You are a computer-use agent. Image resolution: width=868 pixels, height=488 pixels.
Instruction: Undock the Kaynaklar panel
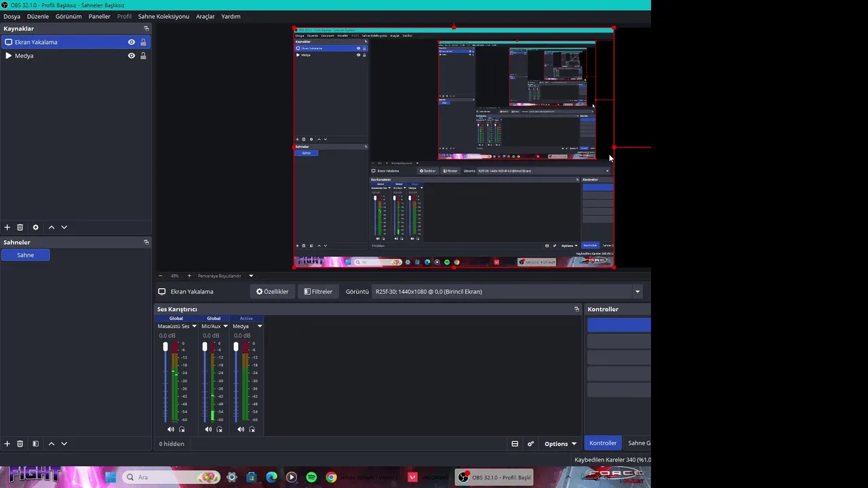coord(146,28)
